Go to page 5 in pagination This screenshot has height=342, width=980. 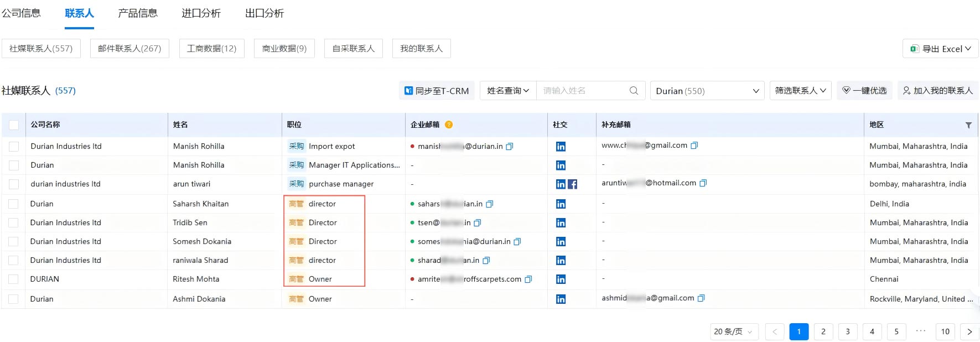[x=896, y=331]
